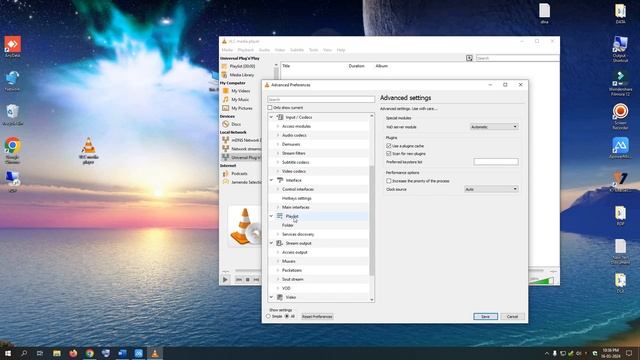The width and height of the screenshot is (640, 360).
Task: Click the Input / Codecs category icon
Action: tap(280, 117)
